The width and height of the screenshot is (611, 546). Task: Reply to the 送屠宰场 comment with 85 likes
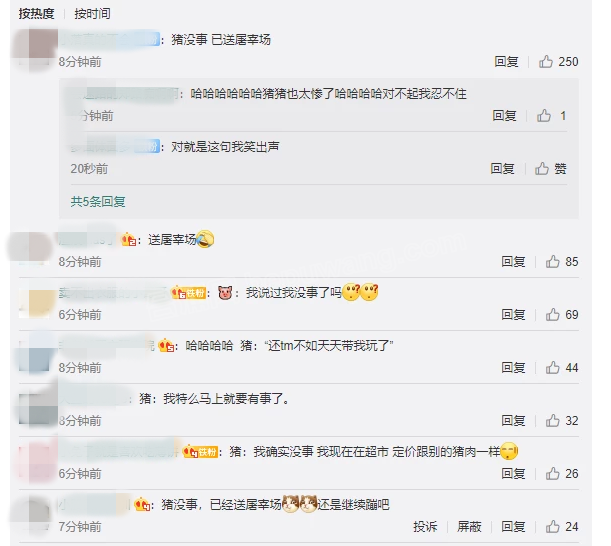(x=513, y=262)
